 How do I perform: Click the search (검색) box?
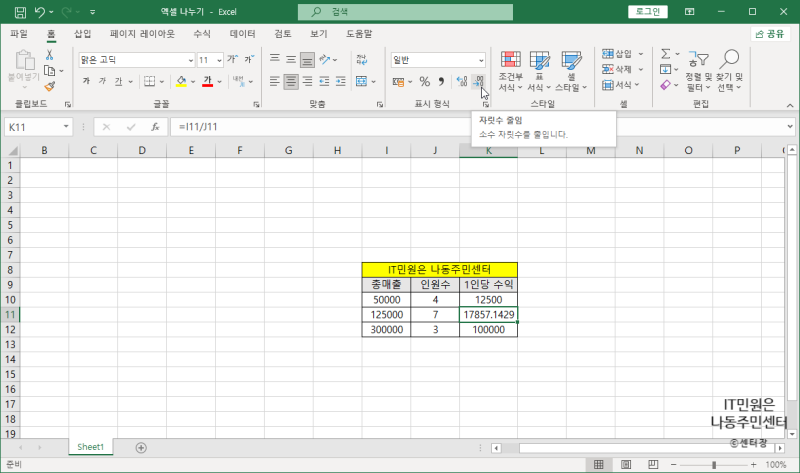point(406,12)
